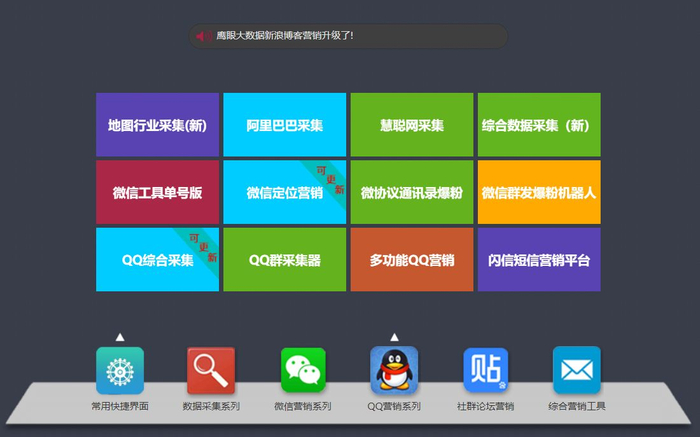The image size is (700, 437).
Task: Click the triangle marker above 常用快捷界面
Action: pyautogui.click(x=120, y=337)
